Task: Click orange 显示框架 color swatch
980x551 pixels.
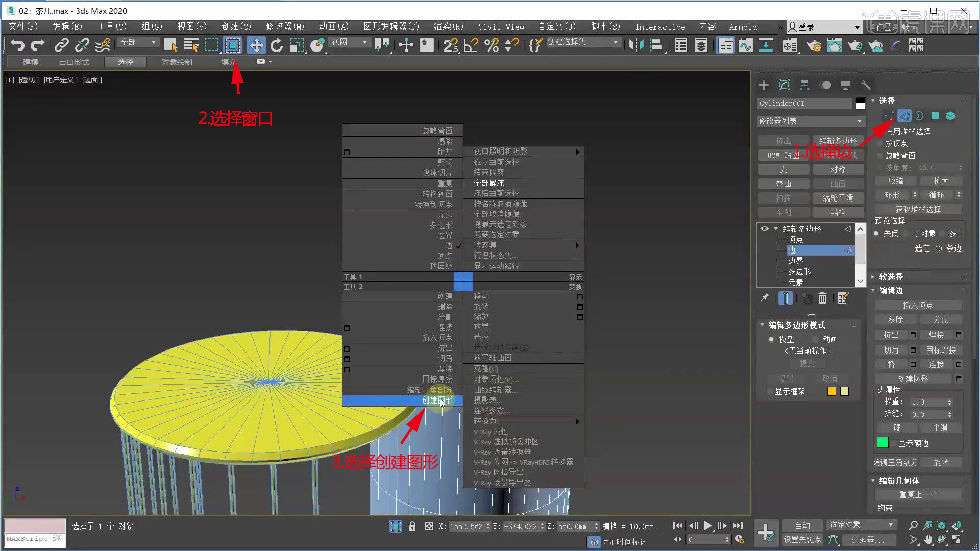Action: point(831,391)
